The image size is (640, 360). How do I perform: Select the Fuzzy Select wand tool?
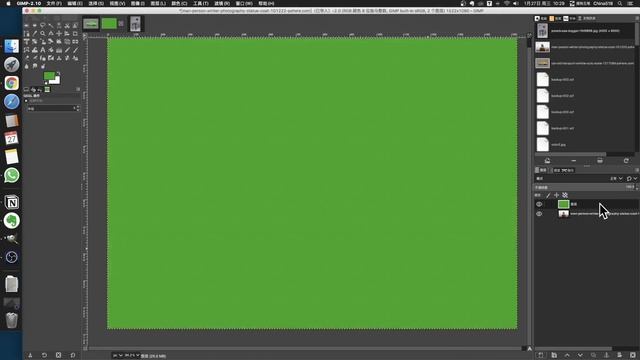[x=51, y=25]
